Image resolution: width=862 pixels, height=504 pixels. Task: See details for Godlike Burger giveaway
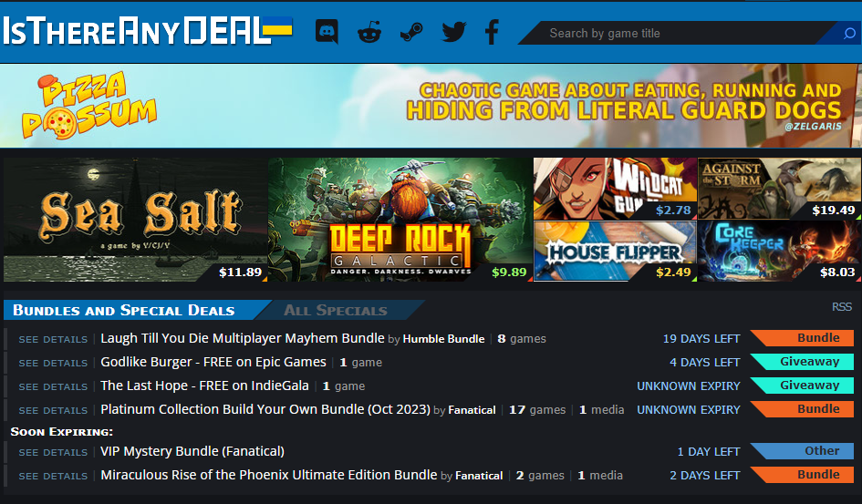point(53,363)
